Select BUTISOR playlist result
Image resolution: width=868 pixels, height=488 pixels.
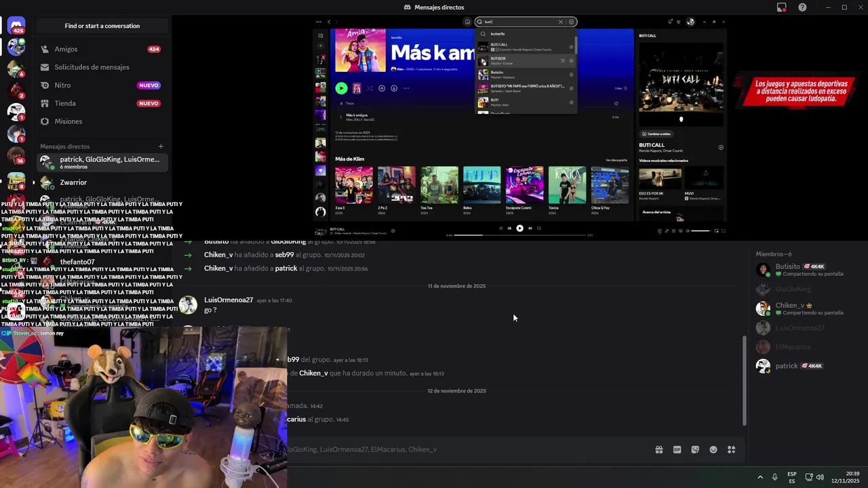pos(526,60)
